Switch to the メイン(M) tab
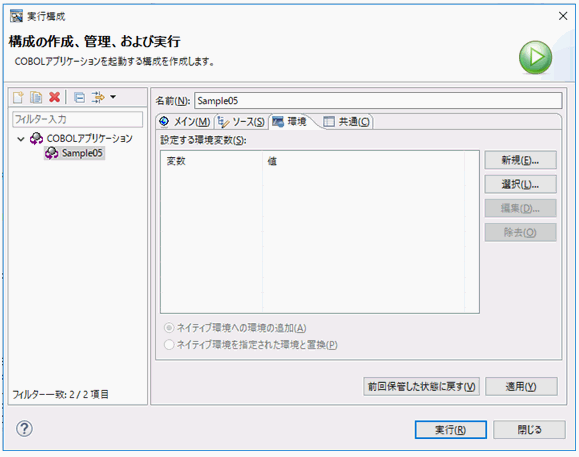579x457 pixels. (185, 121)
